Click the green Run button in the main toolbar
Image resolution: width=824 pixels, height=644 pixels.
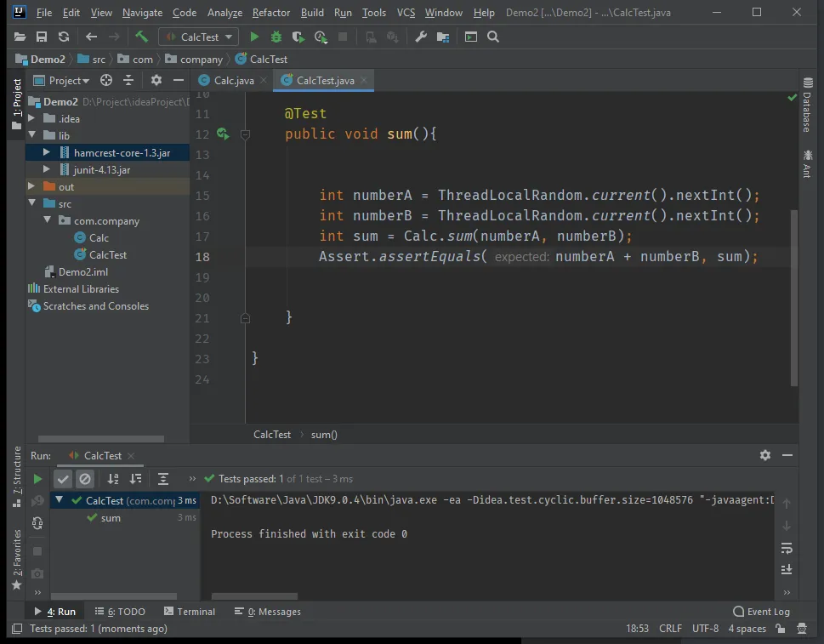pyautogui.click(x=254, y=37)
